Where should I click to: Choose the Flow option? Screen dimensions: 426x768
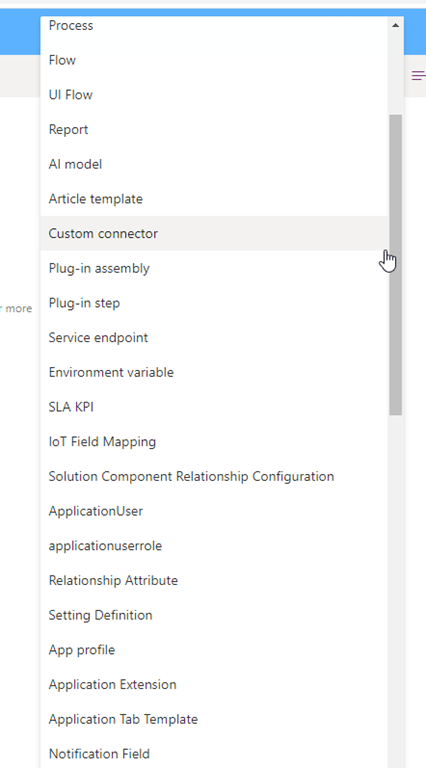pos(214,60)
